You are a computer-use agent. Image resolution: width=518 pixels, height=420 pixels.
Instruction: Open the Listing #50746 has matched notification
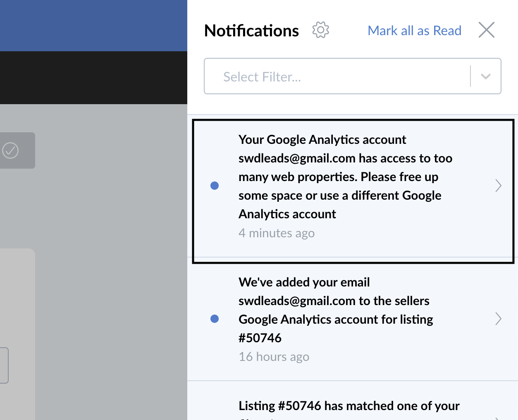pyautogui.click(x=353, y=401)
